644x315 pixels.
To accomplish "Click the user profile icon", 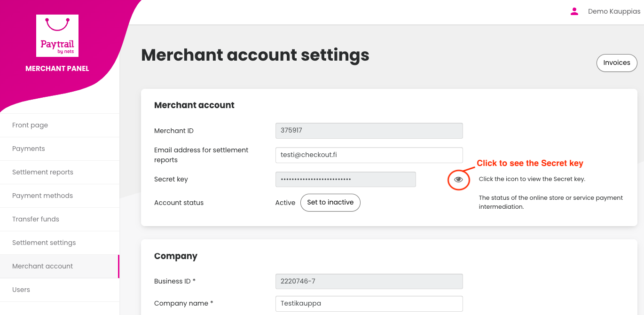I will pos(574,11).
